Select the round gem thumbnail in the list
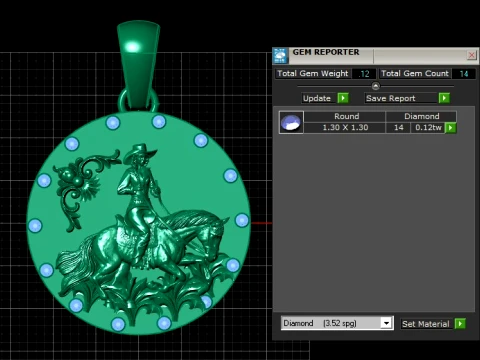 [291, 122]
